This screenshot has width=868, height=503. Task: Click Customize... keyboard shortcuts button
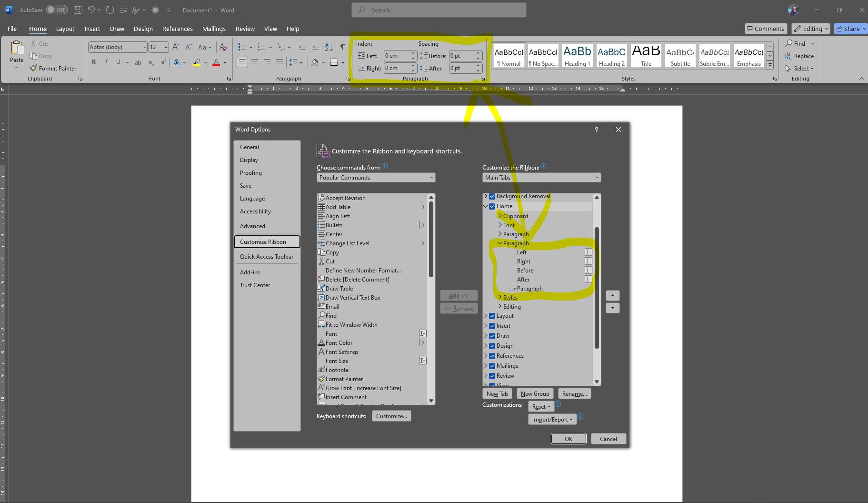[x=391, y=416]
